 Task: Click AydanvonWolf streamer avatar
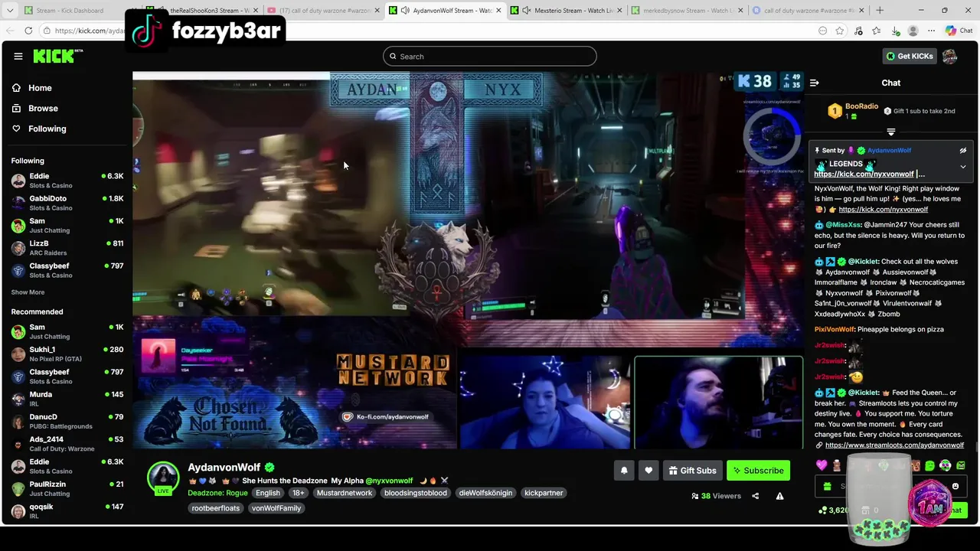pyautogui.click(x=163, y=478)
